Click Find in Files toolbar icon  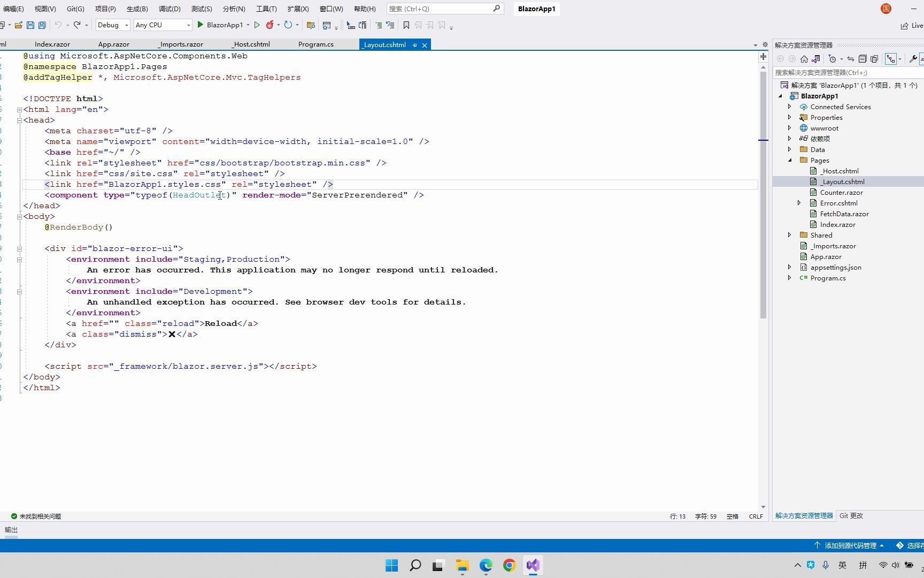click(x=311, y=25)
